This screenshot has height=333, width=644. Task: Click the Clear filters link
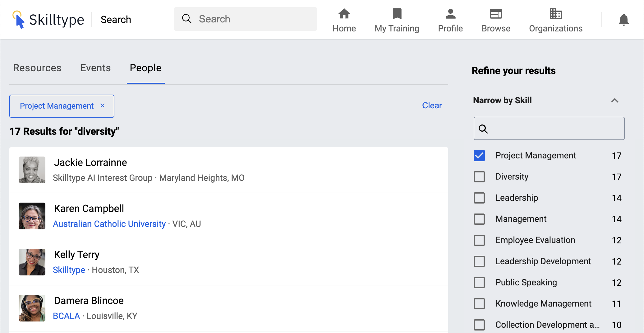pyautogui.click(x=432, y=106)
